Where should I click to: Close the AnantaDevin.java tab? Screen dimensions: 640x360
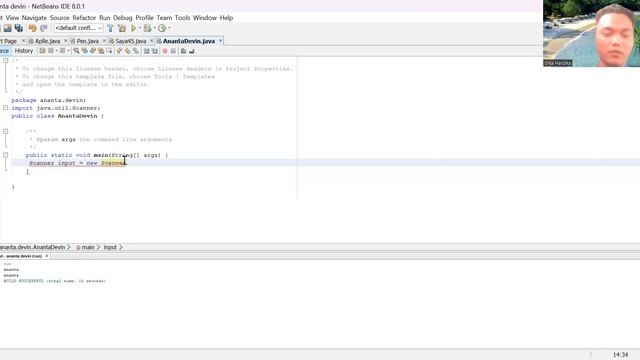220,41
